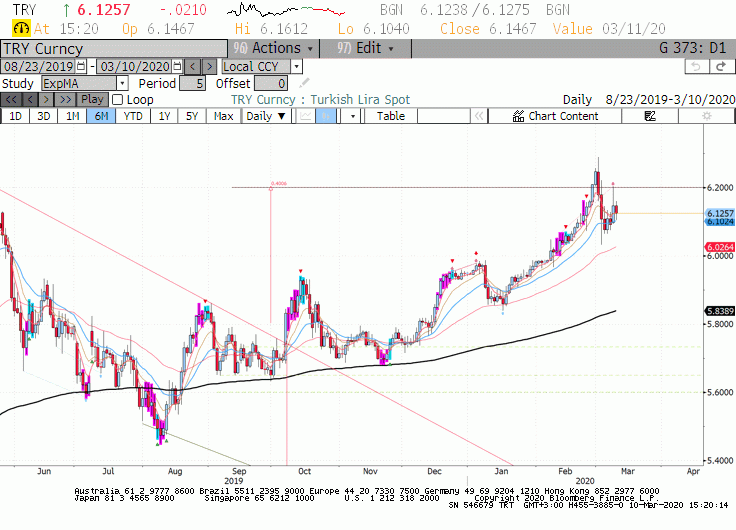Step forward one with single-right playback arrow
This screenshot has height=530, width=736.
tap(46, 100)
